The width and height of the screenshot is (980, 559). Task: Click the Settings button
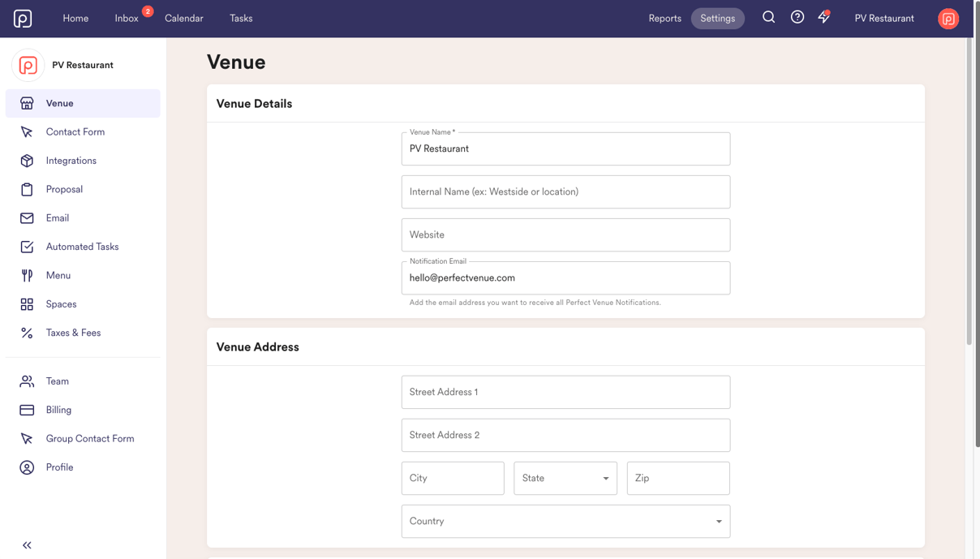(717, 17)
